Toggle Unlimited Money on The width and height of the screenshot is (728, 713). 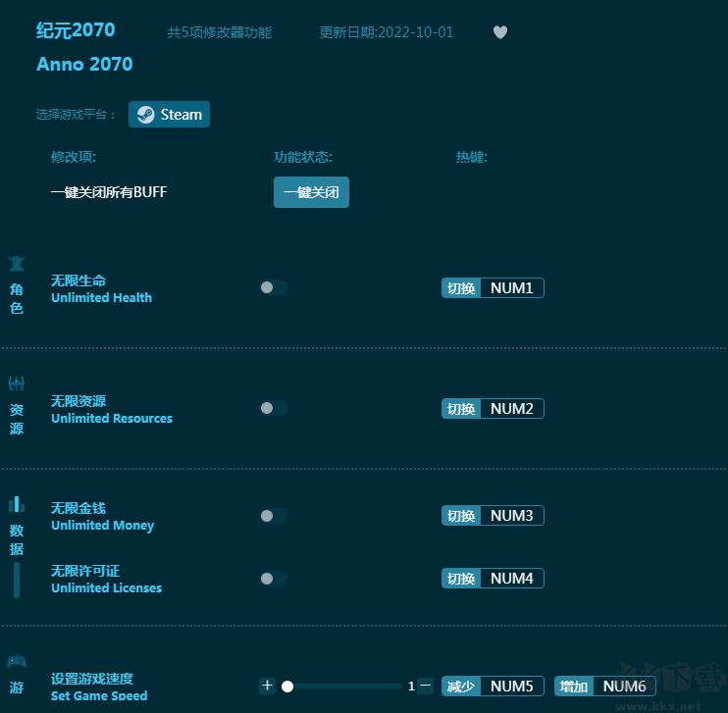tap(273, 516)
